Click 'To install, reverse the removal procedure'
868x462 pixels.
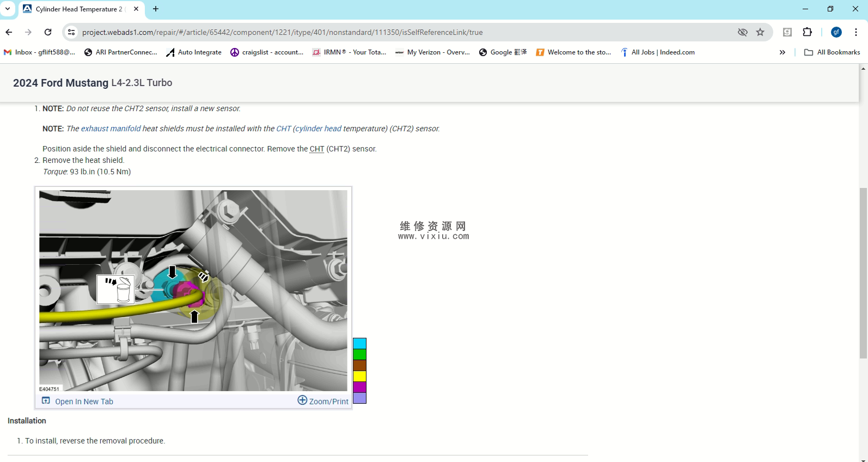point(95,441)
